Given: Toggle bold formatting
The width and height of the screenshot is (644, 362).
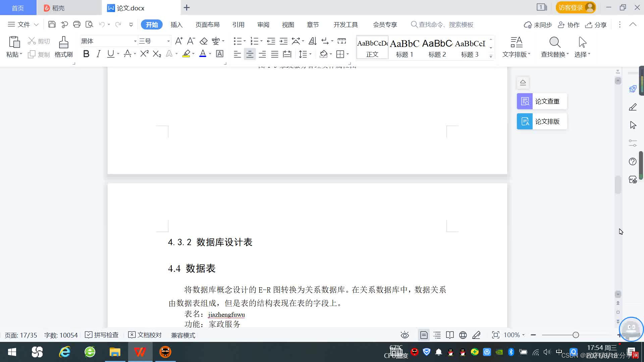Looking at the screenshot, I should click(86, 54).
